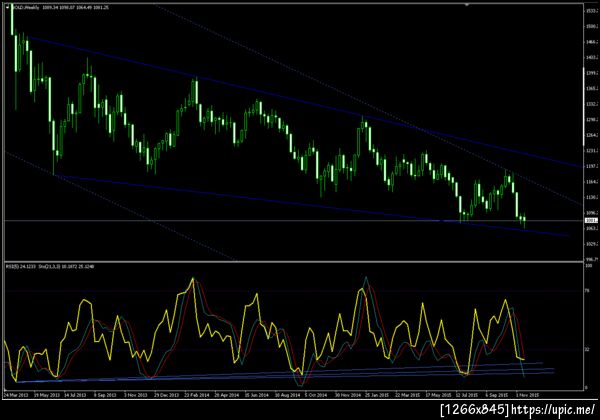The image size is (600, 420).
Task: Click the 6 Sep 2015 date label
Action: pyautogui.click(x=497, y=395)
